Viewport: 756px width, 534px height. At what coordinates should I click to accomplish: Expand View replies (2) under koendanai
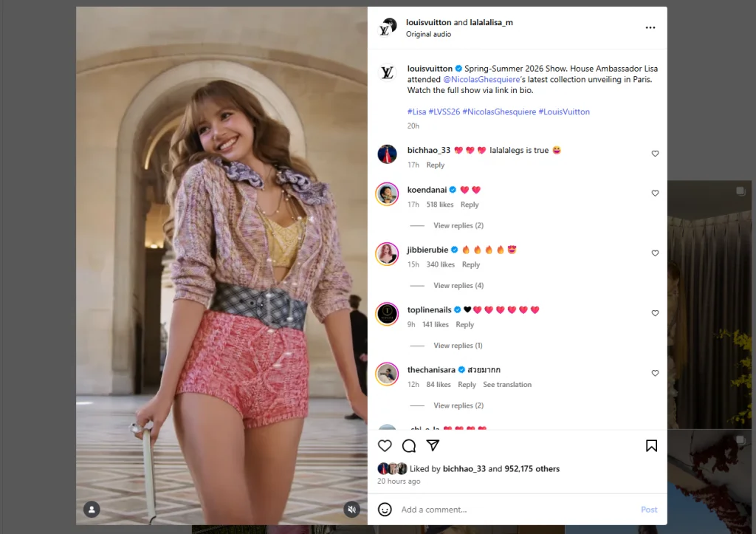click(x=458, y=225)
